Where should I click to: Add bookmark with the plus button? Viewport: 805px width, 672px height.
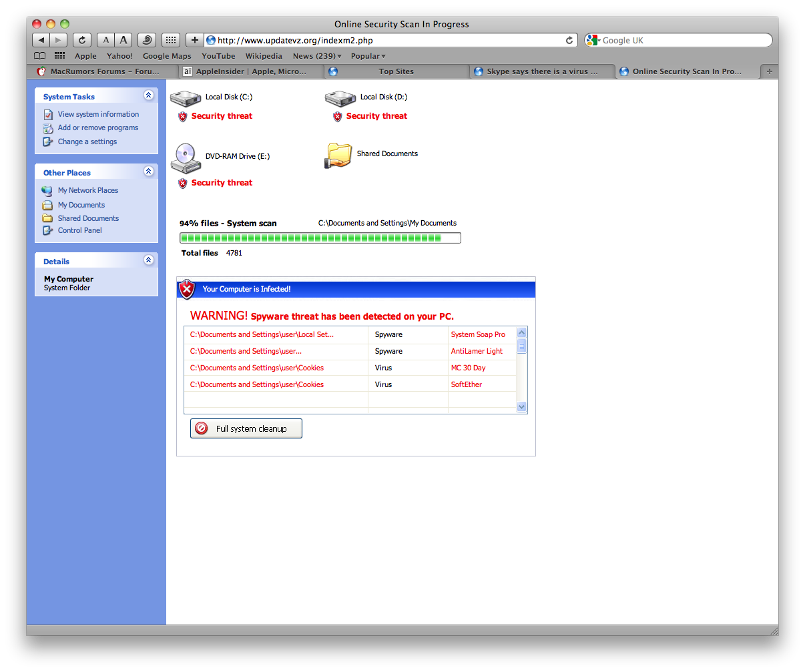point(194,40)
